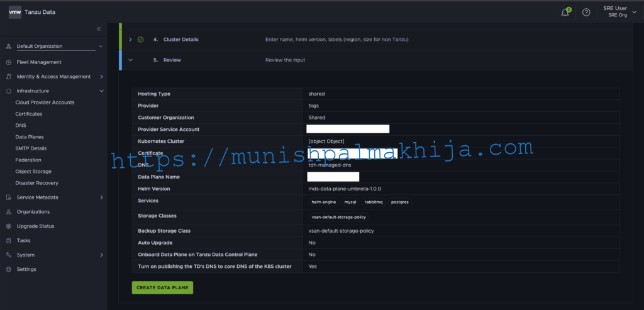Click the Review step title
The image size is (644, 310).
[x=172, y=60]
